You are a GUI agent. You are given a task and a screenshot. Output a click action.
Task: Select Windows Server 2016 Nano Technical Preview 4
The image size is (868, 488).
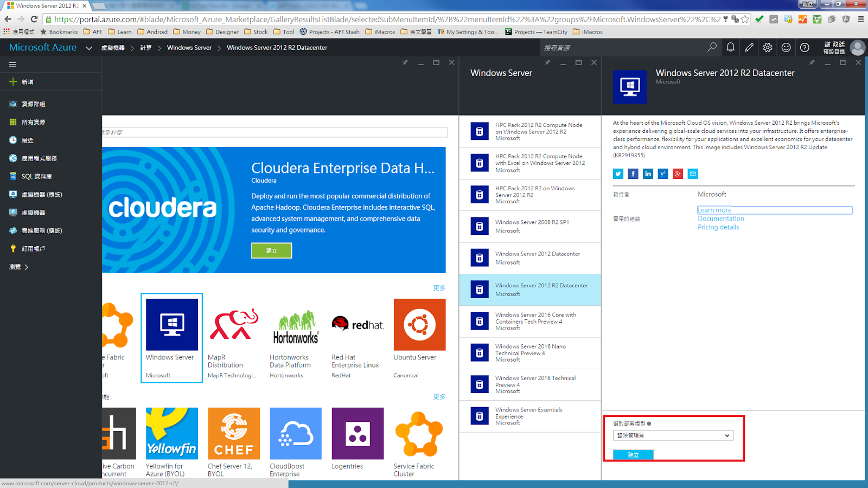pos(530,353)
